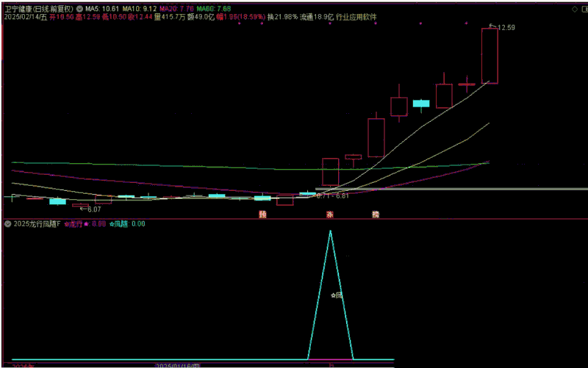The width and height of the screenshot is (588, 368).
Task: Select the MA10: 9.12 moving average label
Action: pyautogui.click(x=138, y=8)
